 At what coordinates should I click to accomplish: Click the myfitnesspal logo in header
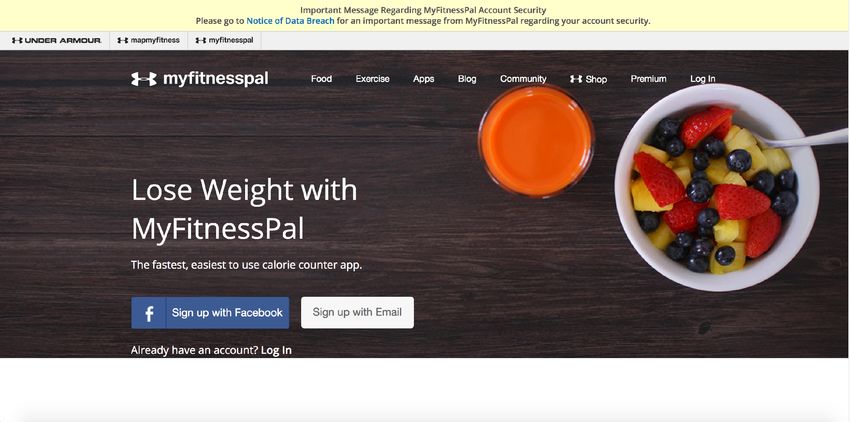click(x=199, y=79)
